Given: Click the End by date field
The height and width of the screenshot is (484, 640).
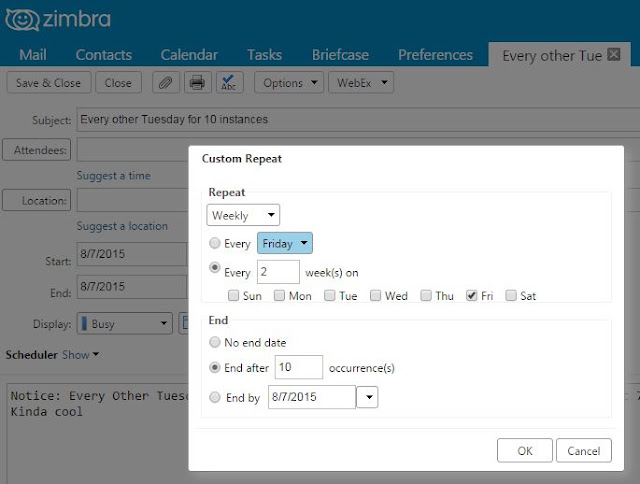Looking at the screenshot, I should coord(312,397).
